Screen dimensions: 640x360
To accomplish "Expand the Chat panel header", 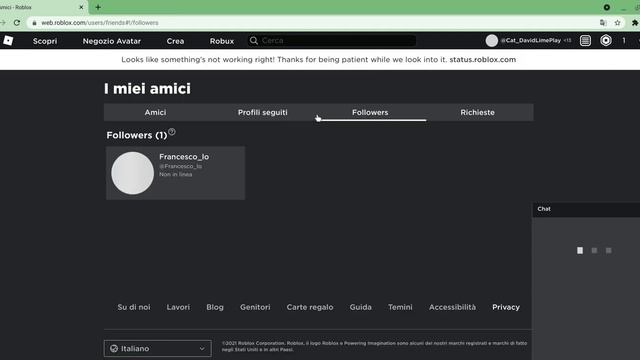I will (586, 209).
